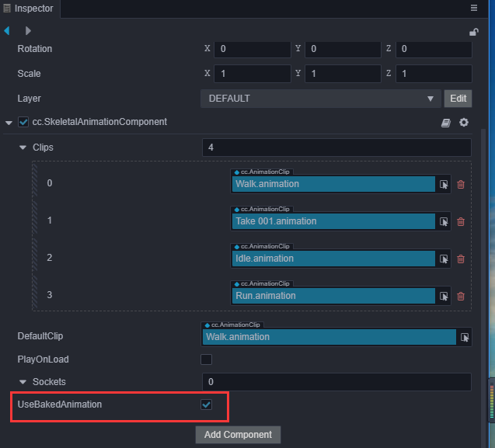Viewport: 495px width, 448px height.
Task: Collapse the Clips array section
Action: pos(23,148)
